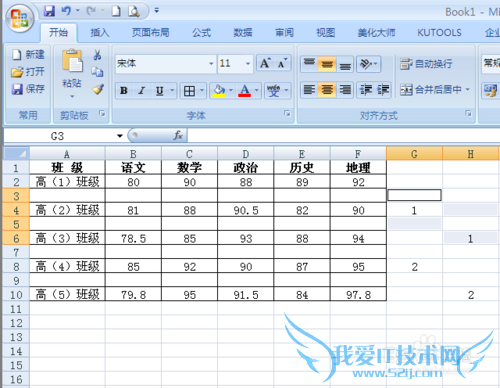Open print preview from quick access

[x=134, y=11]
